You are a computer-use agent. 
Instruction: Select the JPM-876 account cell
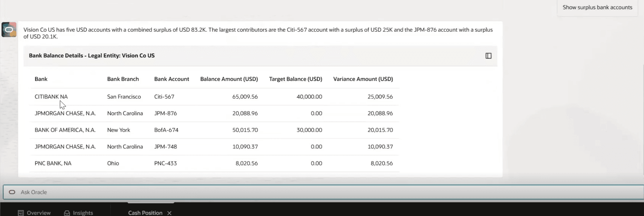tap(165, 113)
